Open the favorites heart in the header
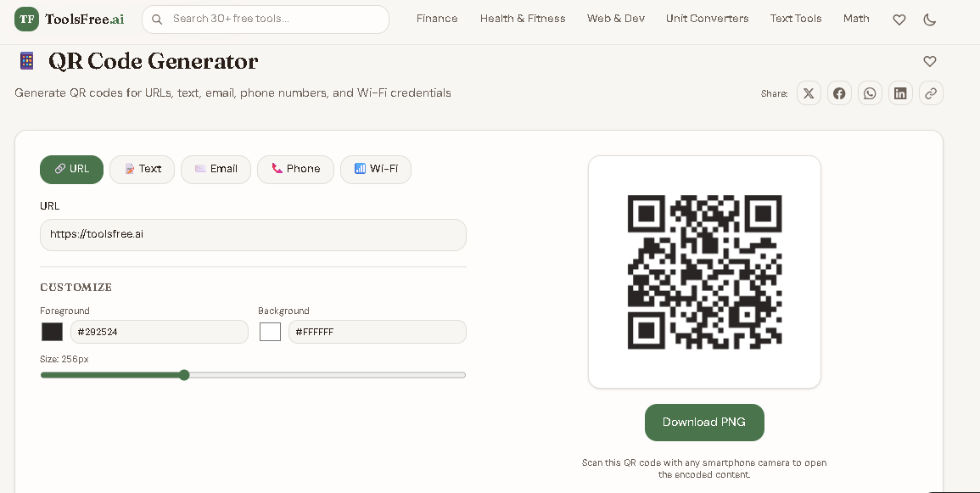The width and height of the screenshot is (980, 493). pos(899,20)
